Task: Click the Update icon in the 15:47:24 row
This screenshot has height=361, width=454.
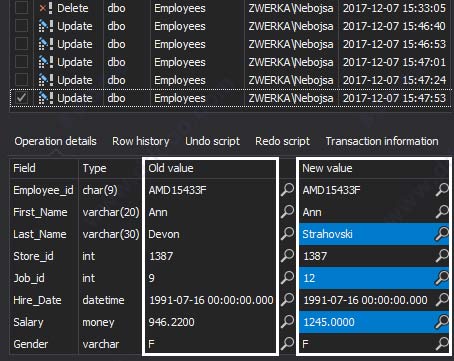Action: point(46,80)
